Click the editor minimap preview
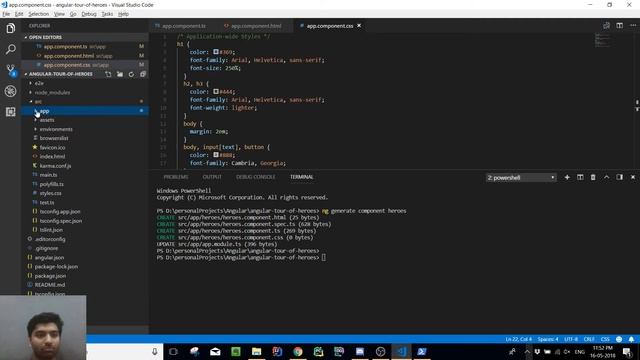This screenshot has height=360, width=640. pyautogui.click(x=602, y=40)
